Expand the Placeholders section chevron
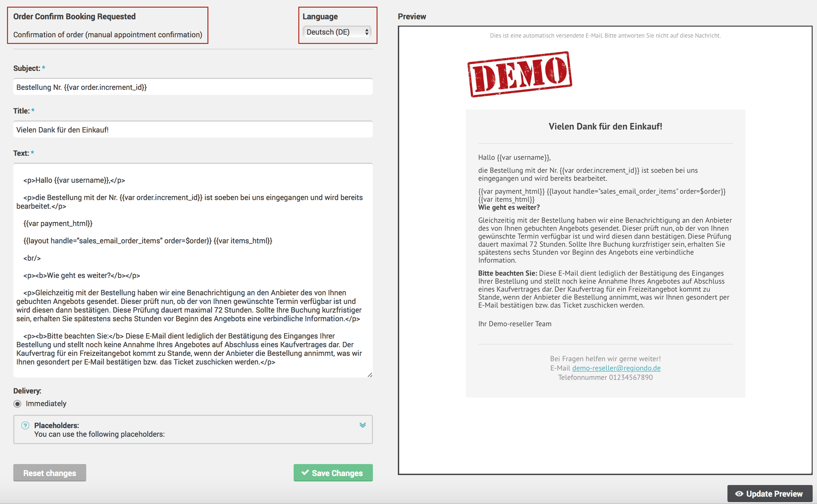The width and height of the screenshot is (817, 504). coord(363,425)
